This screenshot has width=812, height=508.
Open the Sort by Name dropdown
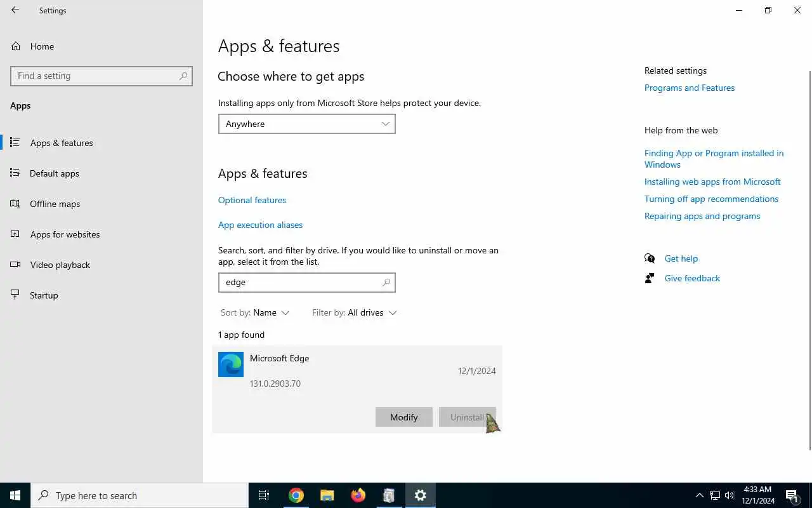[255, 312]
